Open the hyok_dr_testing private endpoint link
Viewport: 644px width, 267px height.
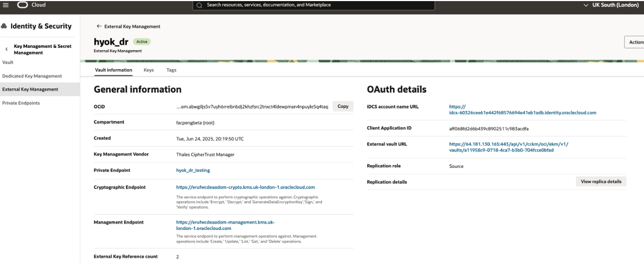[x=193, y=170]
